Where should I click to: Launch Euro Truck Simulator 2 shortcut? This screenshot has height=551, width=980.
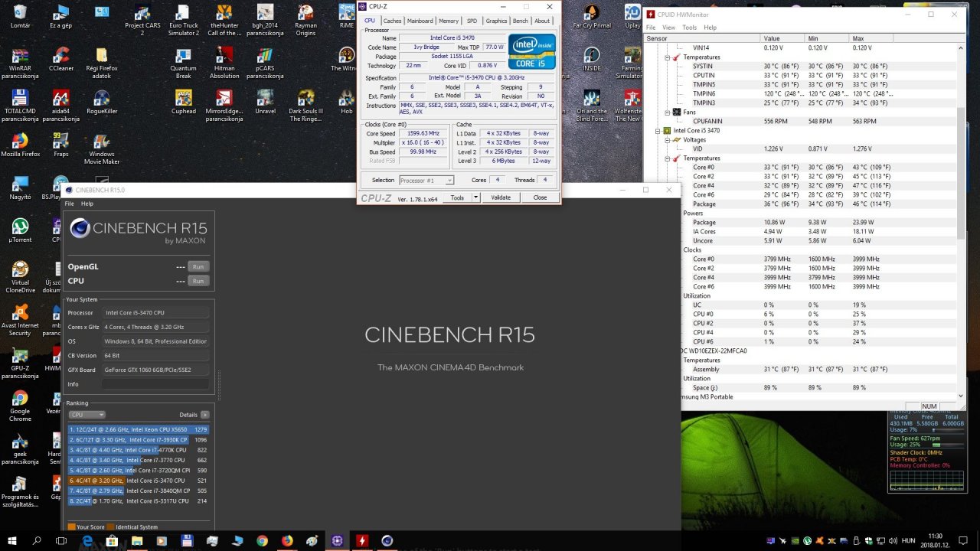coord(183,20)
